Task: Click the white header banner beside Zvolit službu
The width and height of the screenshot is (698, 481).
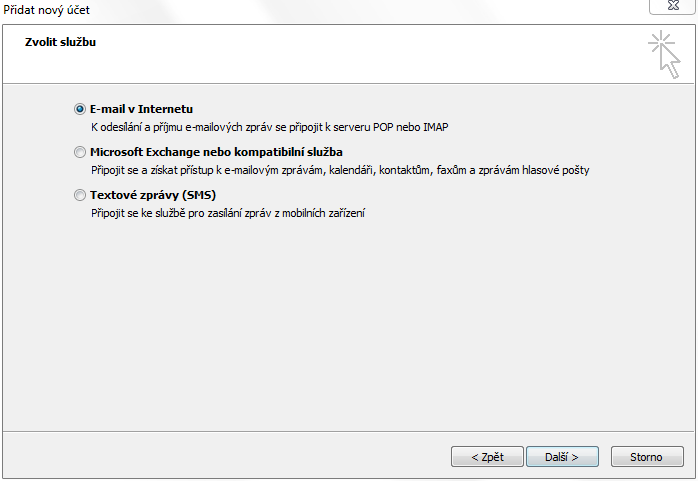Action: [356, 53]
